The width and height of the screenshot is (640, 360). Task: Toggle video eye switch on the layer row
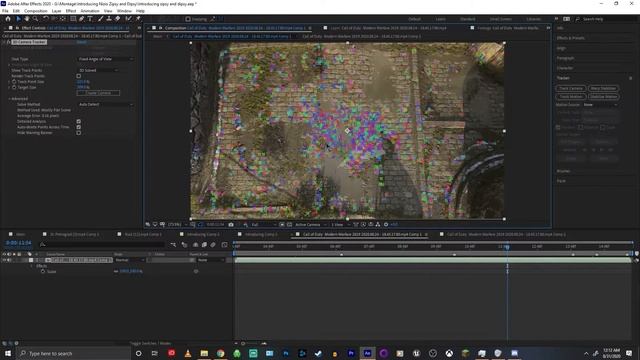pos(4,260)
